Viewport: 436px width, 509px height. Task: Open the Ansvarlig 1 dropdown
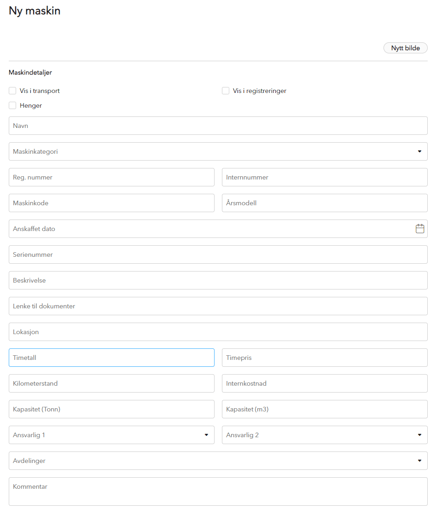click(111, 435)
